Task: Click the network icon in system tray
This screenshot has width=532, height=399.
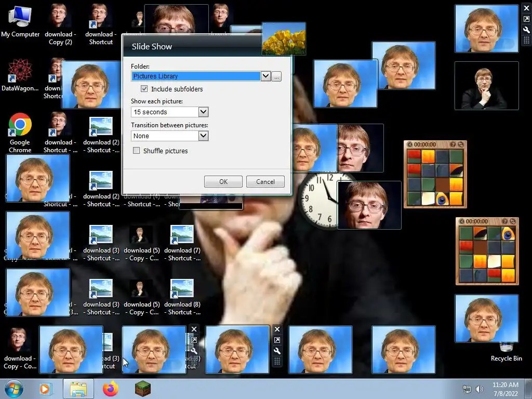Action: pyautogui.click(x=467, y=389)
